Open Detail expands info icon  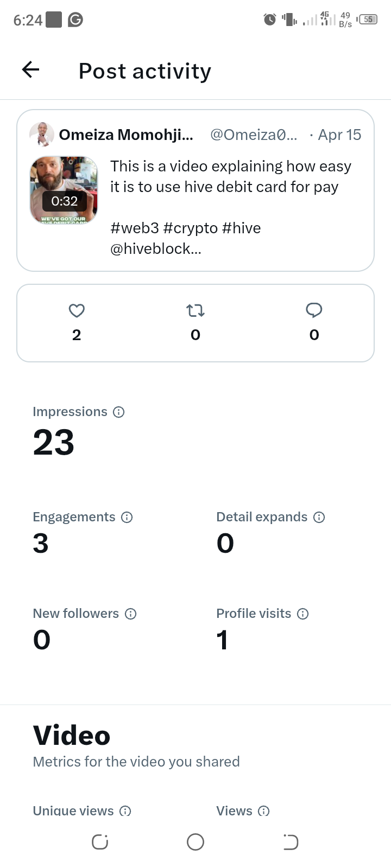pyautogui.click(x=319, y=518)
